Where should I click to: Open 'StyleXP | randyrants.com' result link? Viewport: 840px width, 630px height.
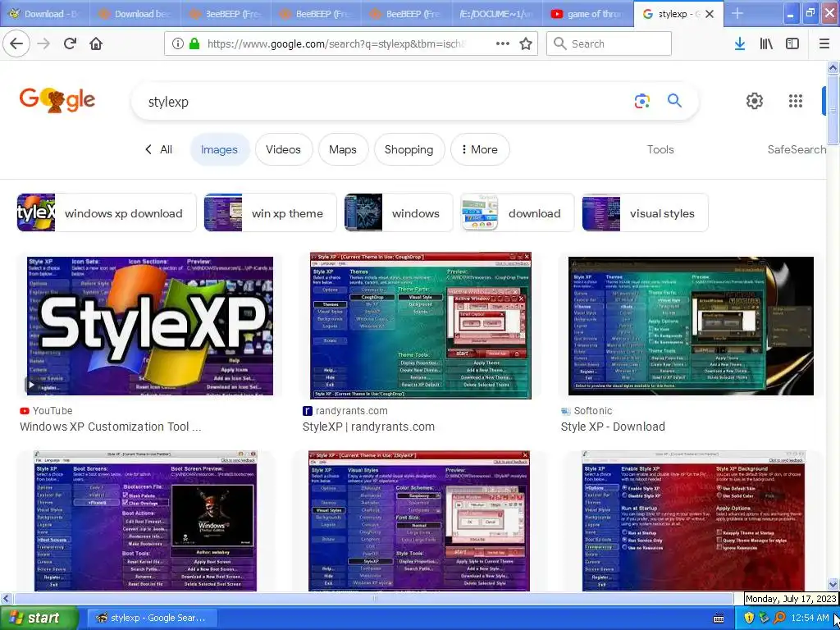[368, 427]
